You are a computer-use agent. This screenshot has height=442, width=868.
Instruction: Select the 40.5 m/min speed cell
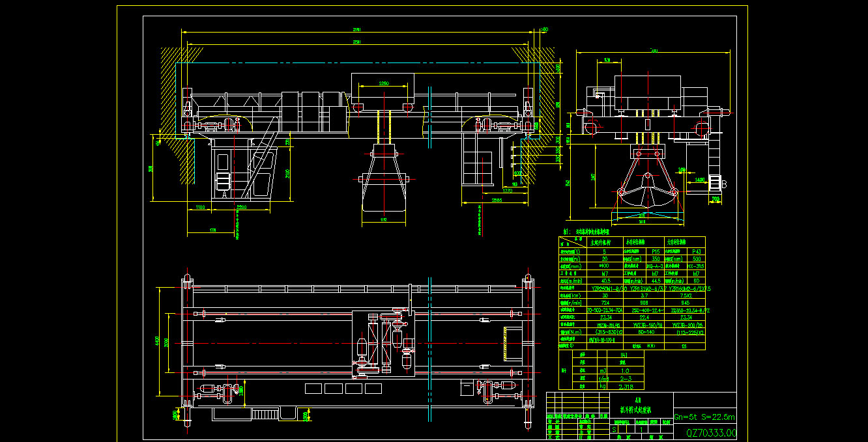coord(605,281)
